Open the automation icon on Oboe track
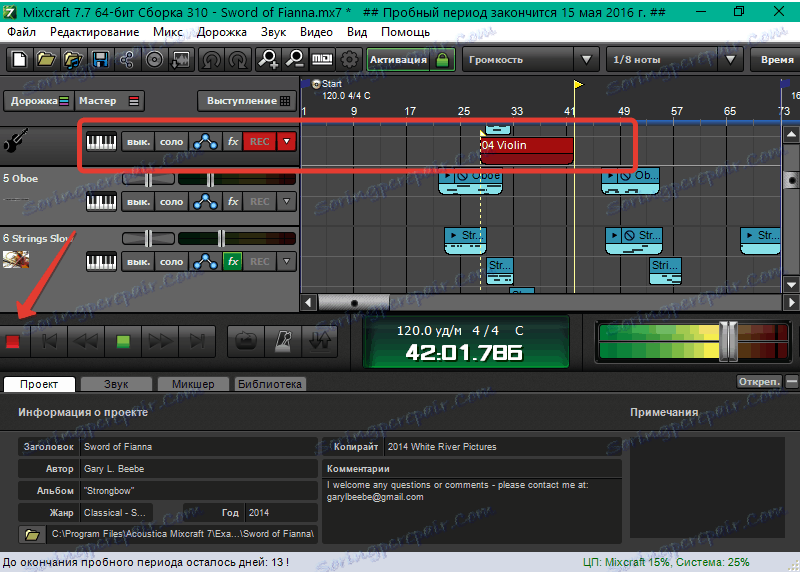The height and width of the screenshot is (572, 800). [x=206, y=202]
